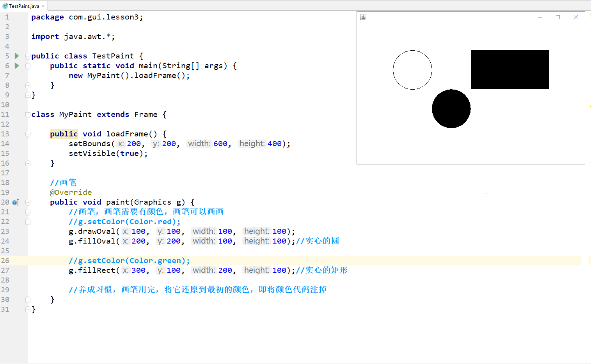Maximize the Java frame window

coord(558,17)
